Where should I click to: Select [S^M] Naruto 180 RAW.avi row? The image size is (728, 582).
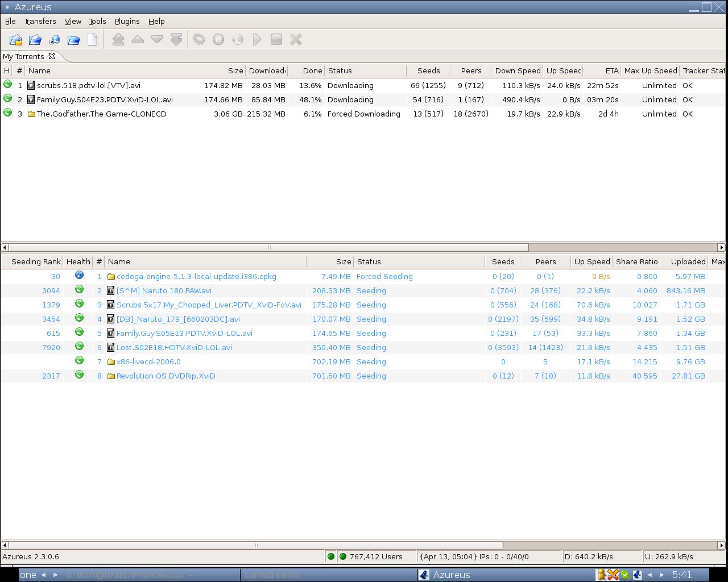click(x=363, y=290)
